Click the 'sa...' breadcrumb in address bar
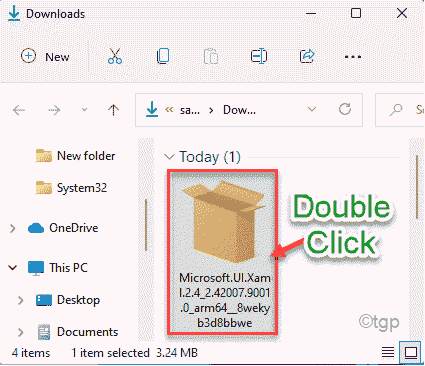The width and height of the screenshot is (425, 366). (190, 110)
